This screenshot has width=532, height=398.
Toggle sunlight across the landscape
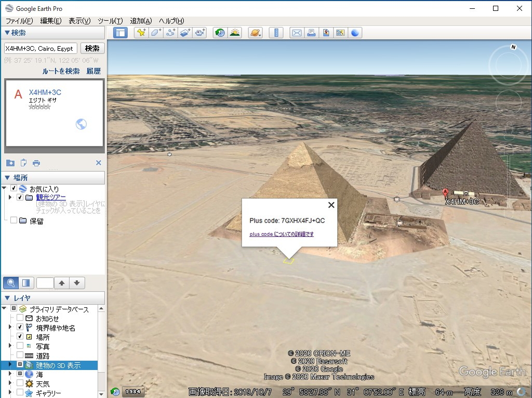[235, 33]
